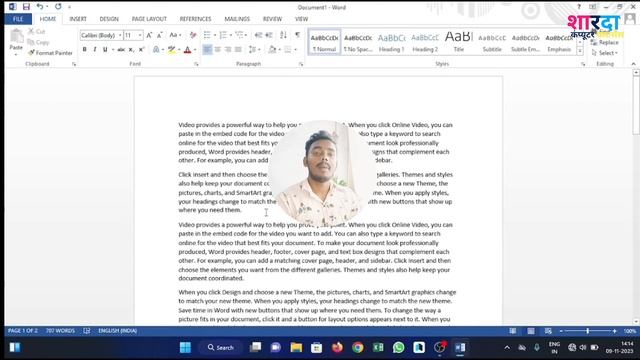Image resolution: width=640 pixels, height=360 pixels.
Task: Decrease font size with Shrink Font icon
Action: tap(160, 35)
